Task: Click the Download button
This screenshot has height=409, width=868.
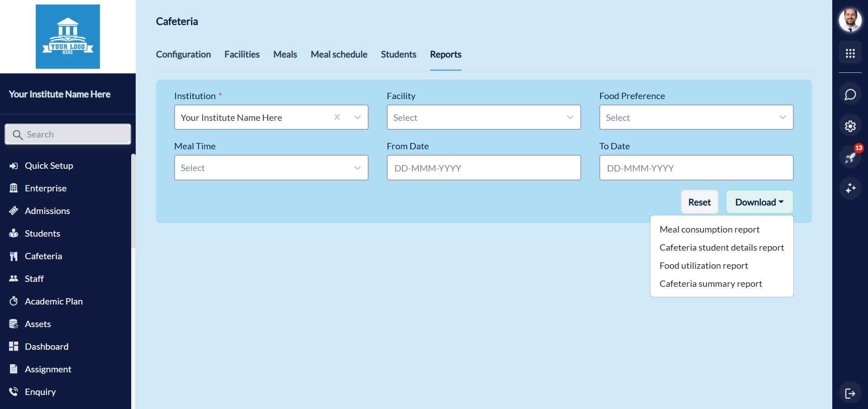Action: pos(759,202)
